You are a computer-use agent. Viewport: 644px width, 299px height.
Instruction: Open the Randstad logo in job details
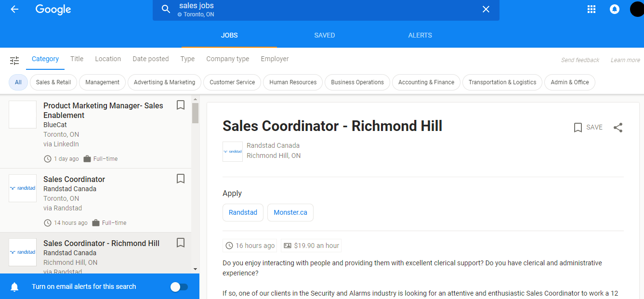pos(233,151)
